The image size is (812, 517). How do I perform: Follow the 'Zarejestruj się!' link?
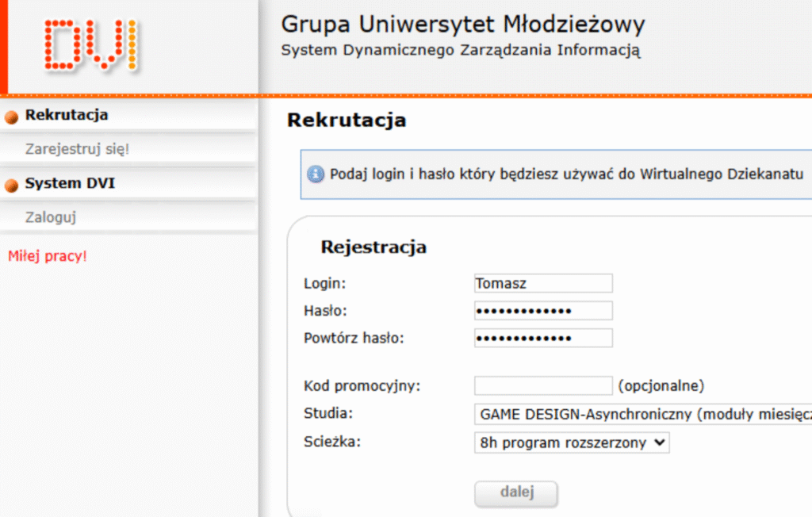[77, 149]
